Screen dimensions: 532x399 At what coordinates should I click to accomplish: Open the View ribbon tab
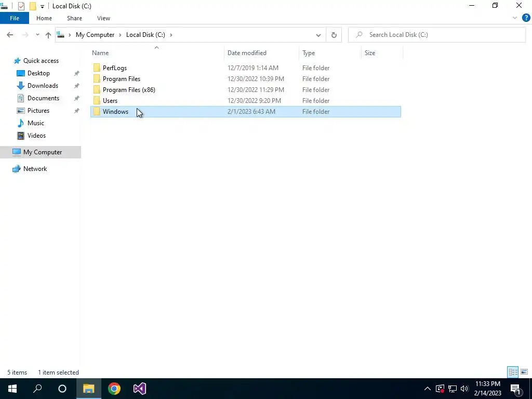[103, 18]
